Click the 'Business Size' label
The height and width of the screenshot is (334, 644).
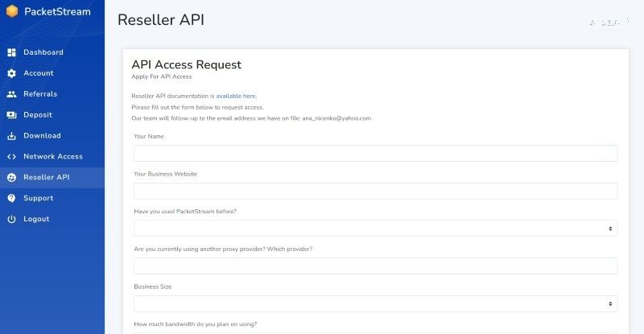[153, 287]
